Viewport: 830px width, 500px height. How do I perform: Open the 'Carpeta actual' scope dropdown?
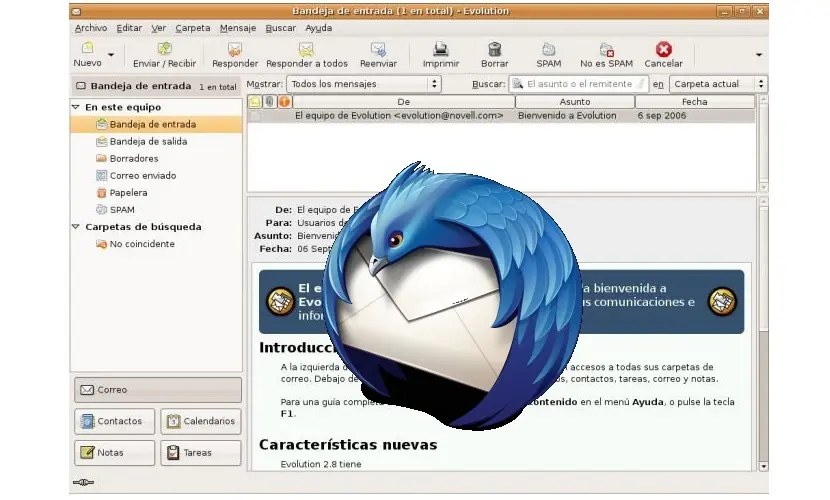coord(718,84)
